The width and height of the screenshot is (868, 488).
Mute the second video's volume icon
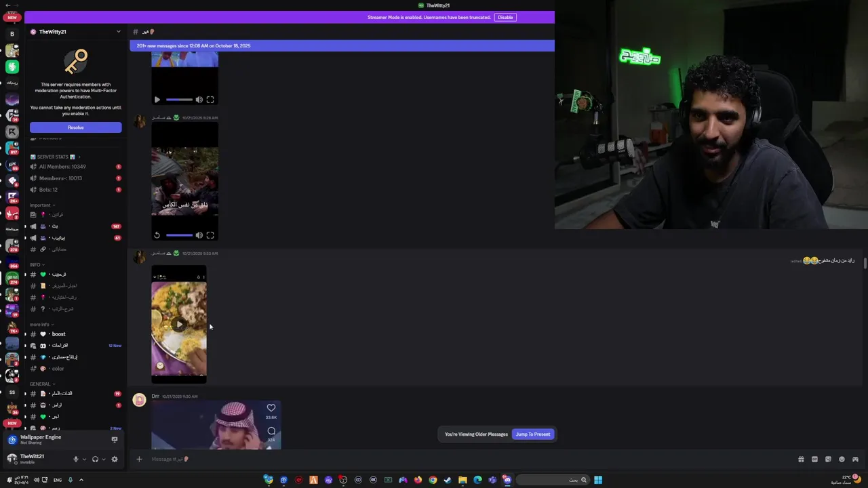(x=199, y=235)
